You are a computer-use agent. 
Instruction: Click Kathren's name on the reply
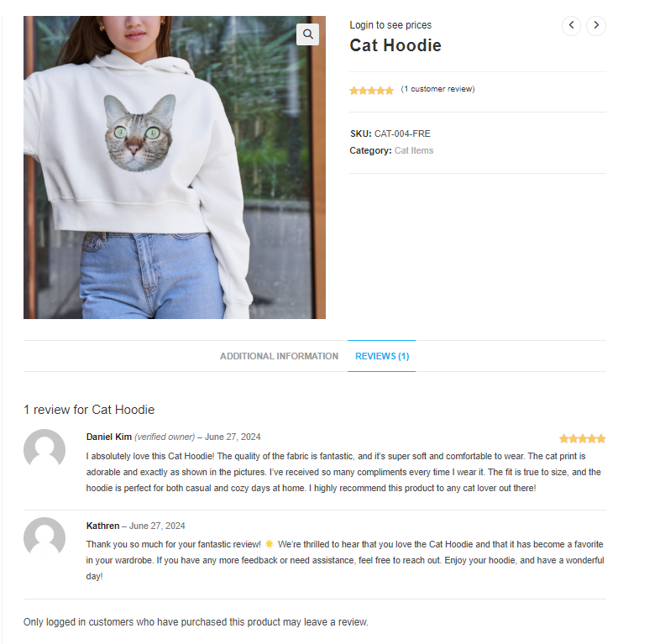click(102, 526)
